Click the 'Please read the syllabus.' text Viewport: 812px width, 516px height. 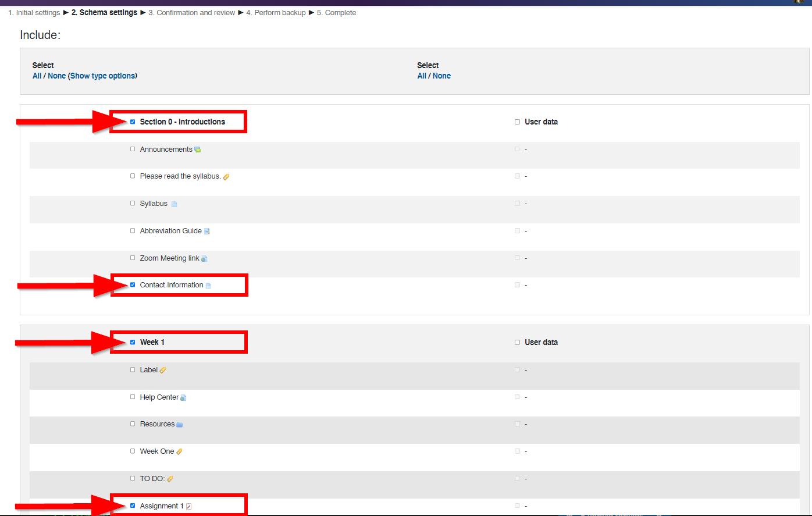180,176
